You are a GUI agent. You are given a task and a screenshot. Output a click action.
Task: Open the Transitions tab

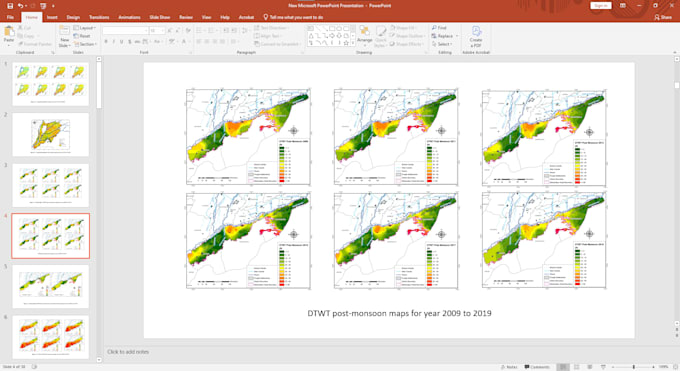99,17
